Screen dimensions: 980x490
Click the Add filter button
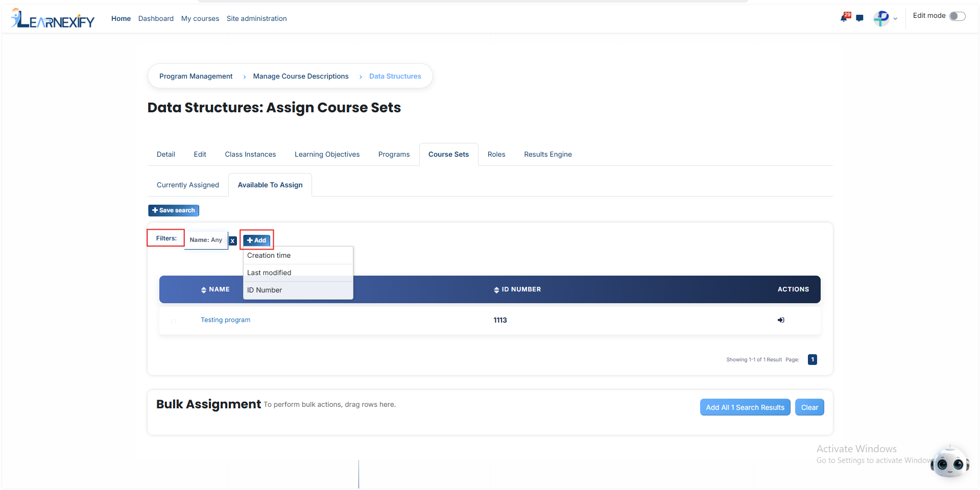click(257, 240)
